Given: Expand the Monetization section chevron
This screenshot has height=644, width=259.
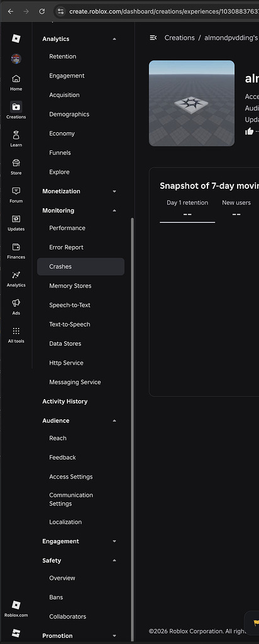Looking at the screenshot, I should pyautogui.click(x=114, y=191).
